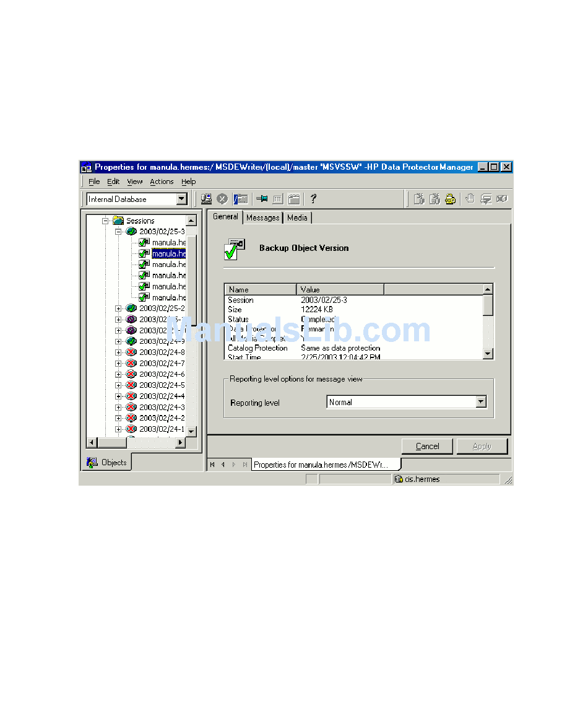This screenshot has width=588, height=726.
Task: Open the Actions menu
Action: (162, 181)
